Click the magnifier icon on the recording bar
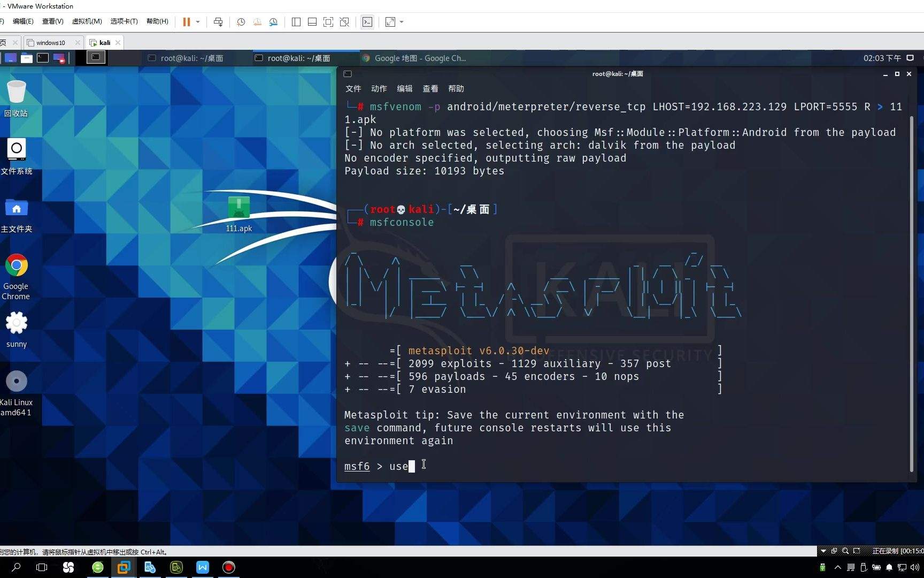The image size is (924, 578). tap(845, 551)
